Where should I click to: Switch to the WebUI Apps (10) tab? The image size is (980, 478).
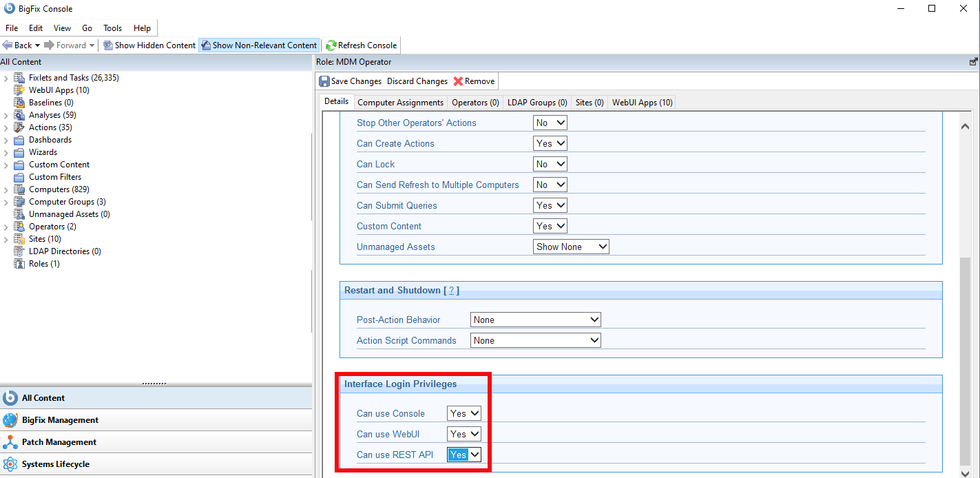pos(641,102)
